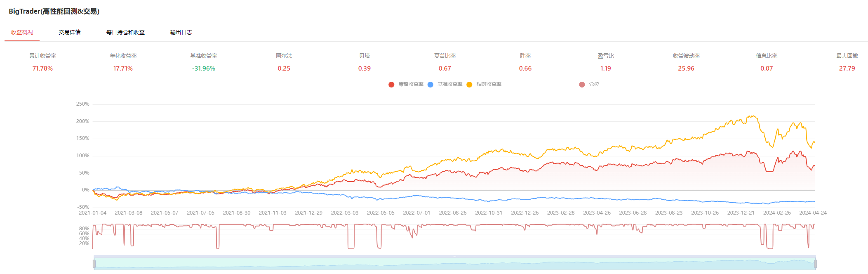868x274 pixels.
Task: Click the right handle of the date range slider
Action: (x=815, y=264)
